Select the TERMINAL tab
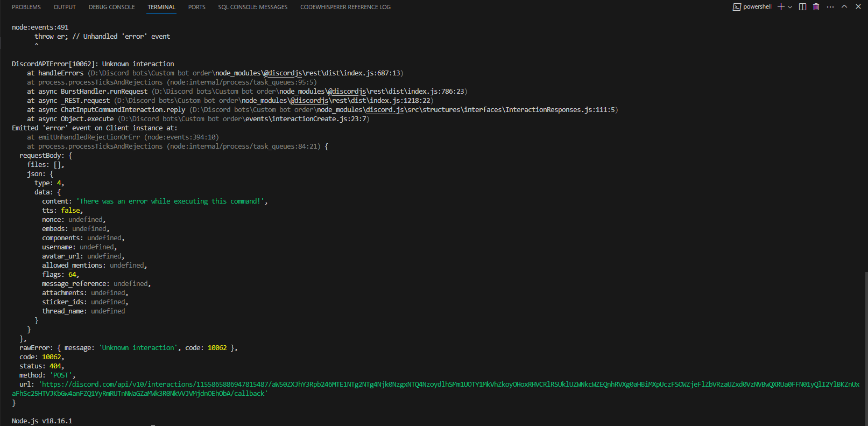The height and width of the screenshot is (426, 868). (161, 7)
